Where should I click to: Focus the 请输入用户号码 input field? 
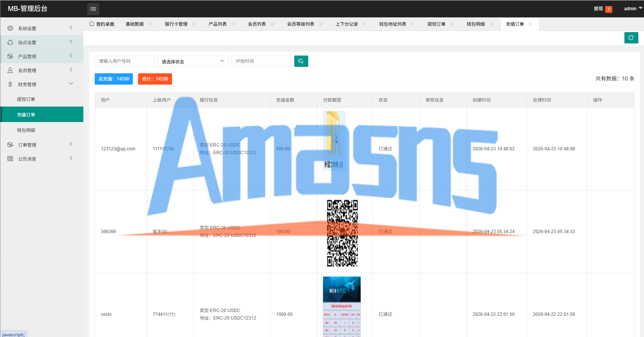tap(124, 61)
